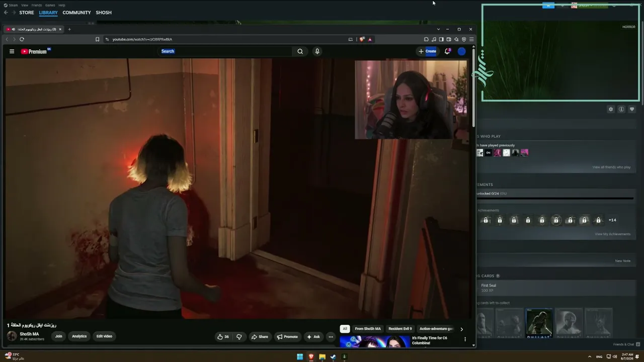Open Brave Rewards triangle icon
The width and height of the screenshot is (644, 362).
point(370,39)
